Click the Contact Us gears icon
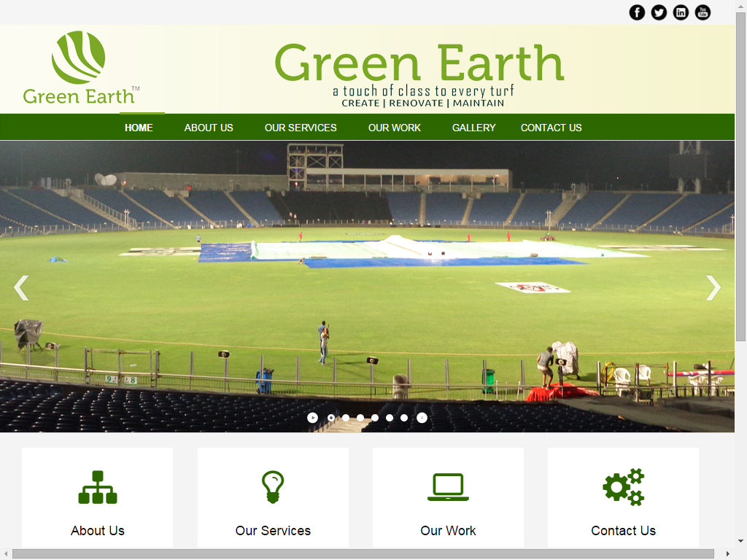This screenshot has height=560, width=747. (x=624, y=487)
